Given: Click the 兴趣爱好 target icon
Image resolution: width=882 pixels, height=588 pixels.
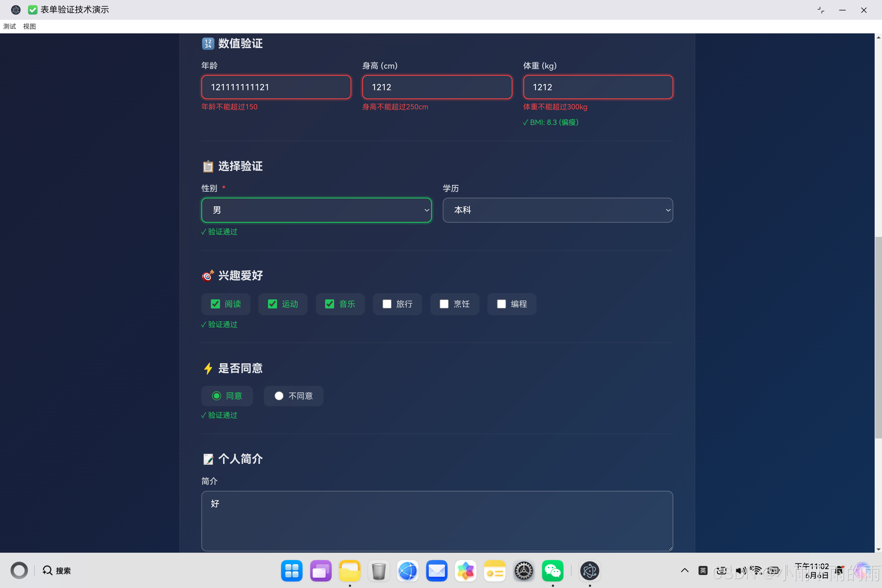Looking at the screenshot, I should [208, 276].
